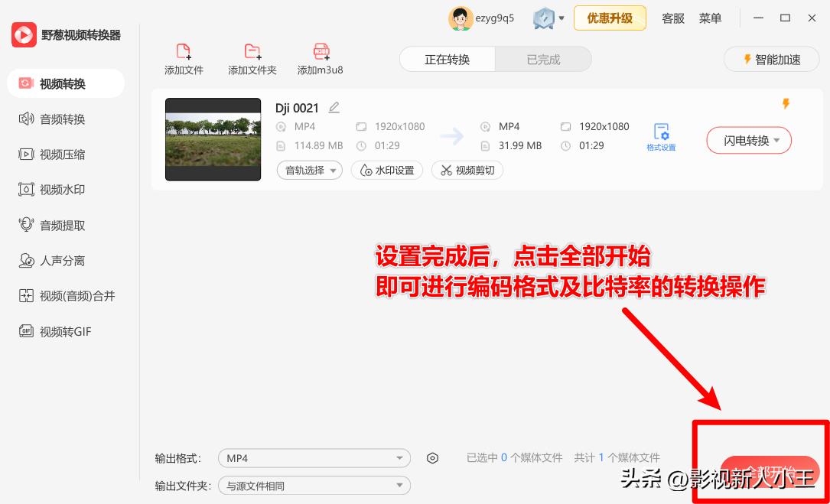Image resolution: width=830 pixels, height=504 pixels.
Task: Click the hexagon settings icon beside output format
Action: (x=432, y=458)
